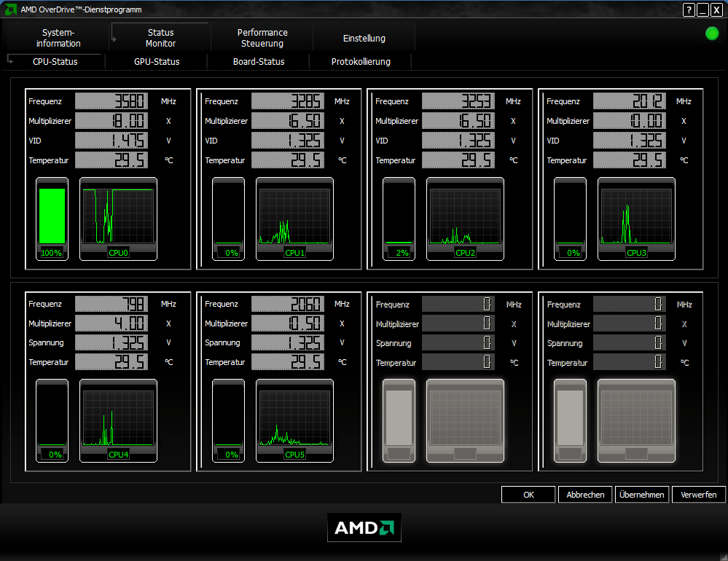This screenshot has height=561, width=728.
Task: Confirm with the OK button
Action: (x=528, y=495)
